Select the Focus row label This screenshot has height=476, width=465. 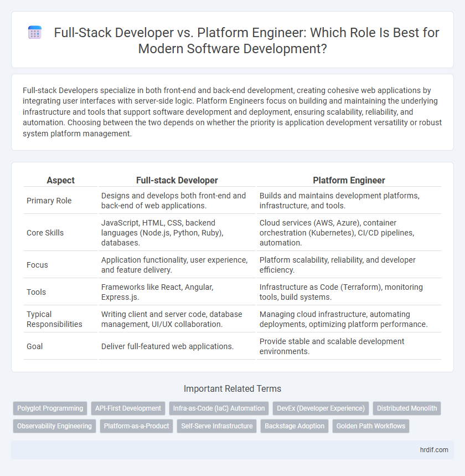point(37,265)
